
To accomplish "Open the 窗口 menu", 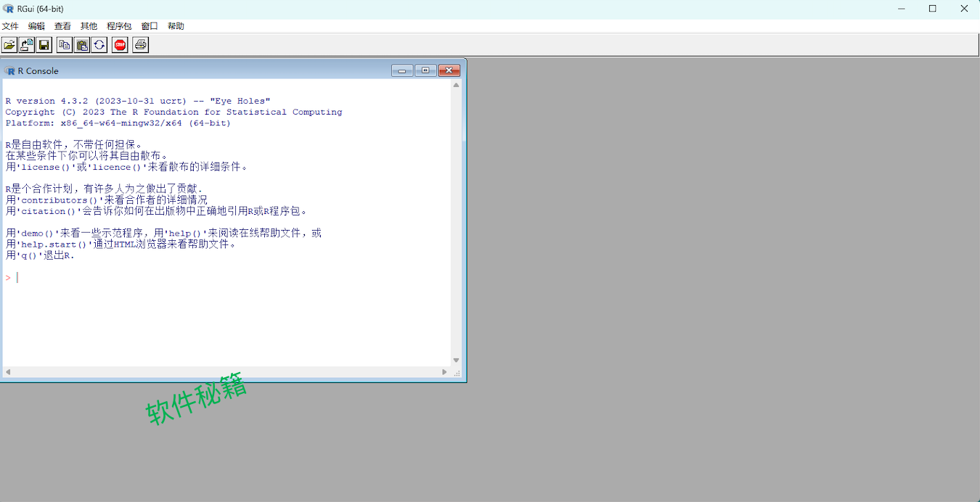I will (x=149, y=25).
